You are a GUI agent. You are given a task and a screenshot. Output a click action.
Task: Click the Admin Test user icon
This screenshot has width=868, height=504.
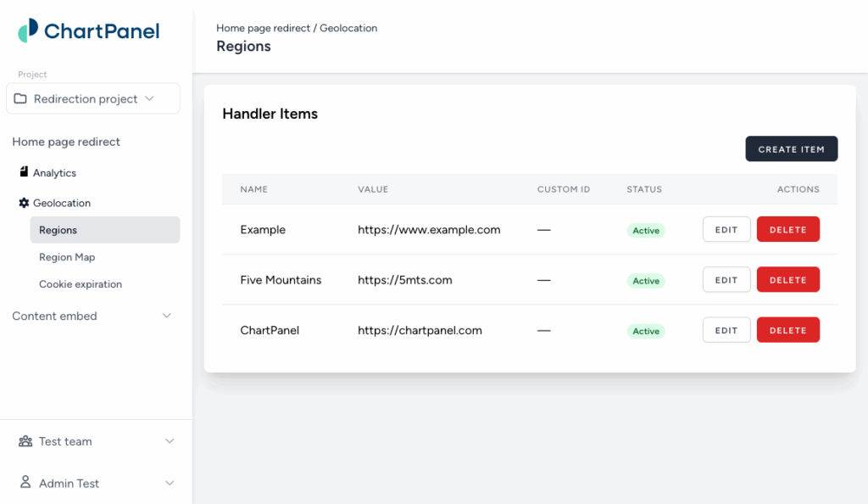pyautogui.click(x=25, y=483)
